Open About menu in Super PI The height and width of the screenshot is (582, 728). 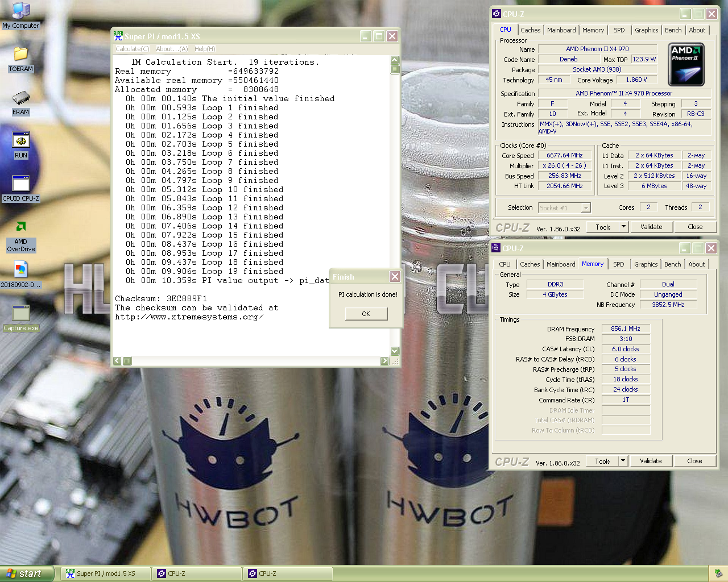[x=172, y=49]
